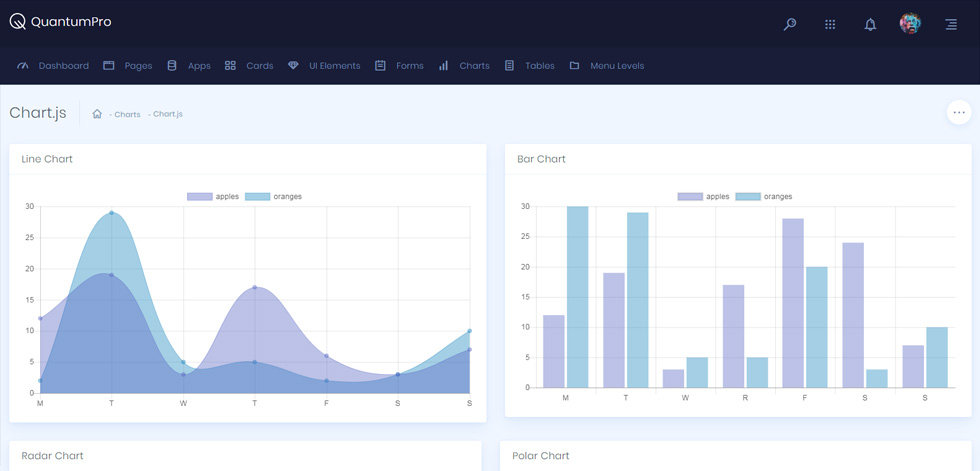Screen dimensions: 980x471
Task: Click the oranges legend label in Bar Chart
Action: [x=778, y=196]
